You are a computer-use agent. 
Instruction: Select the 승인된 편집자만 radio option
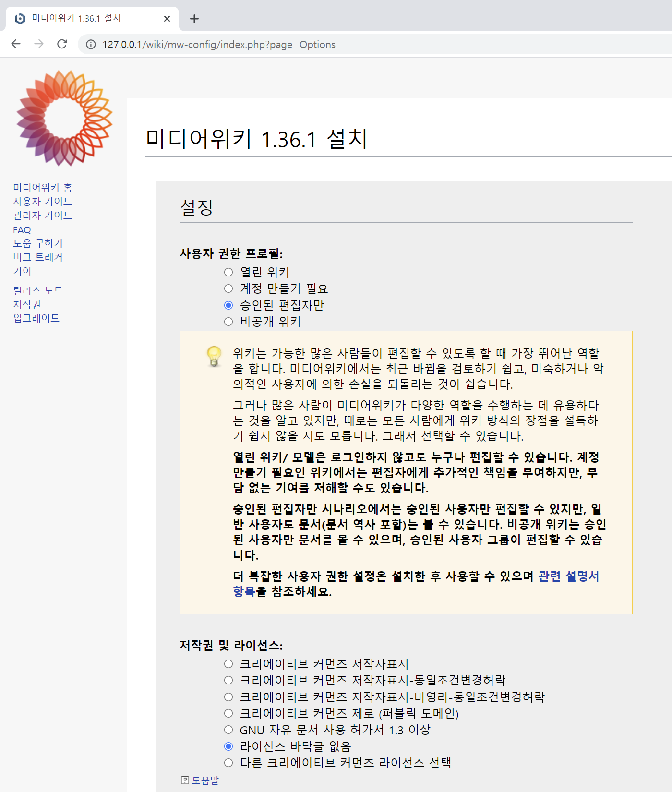(x=228, y=305)
